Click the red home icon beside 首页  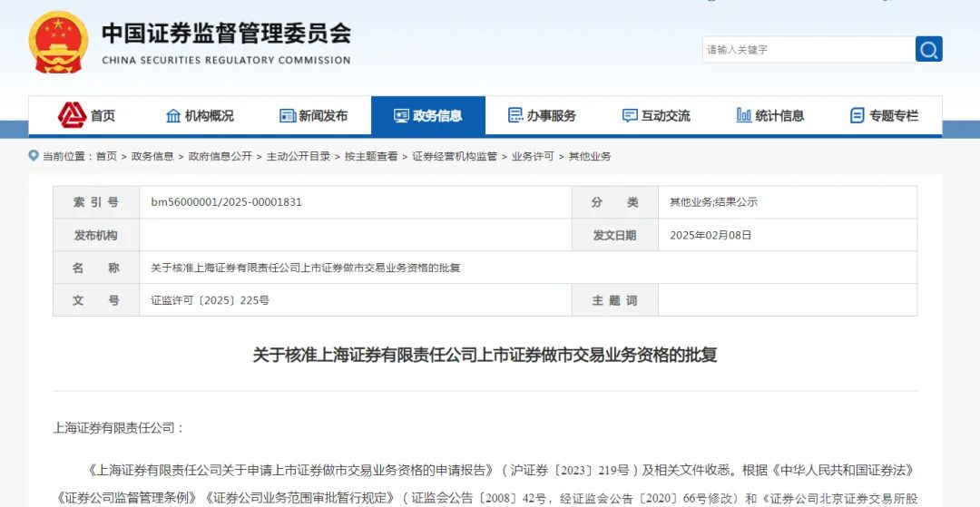(72, 115)
